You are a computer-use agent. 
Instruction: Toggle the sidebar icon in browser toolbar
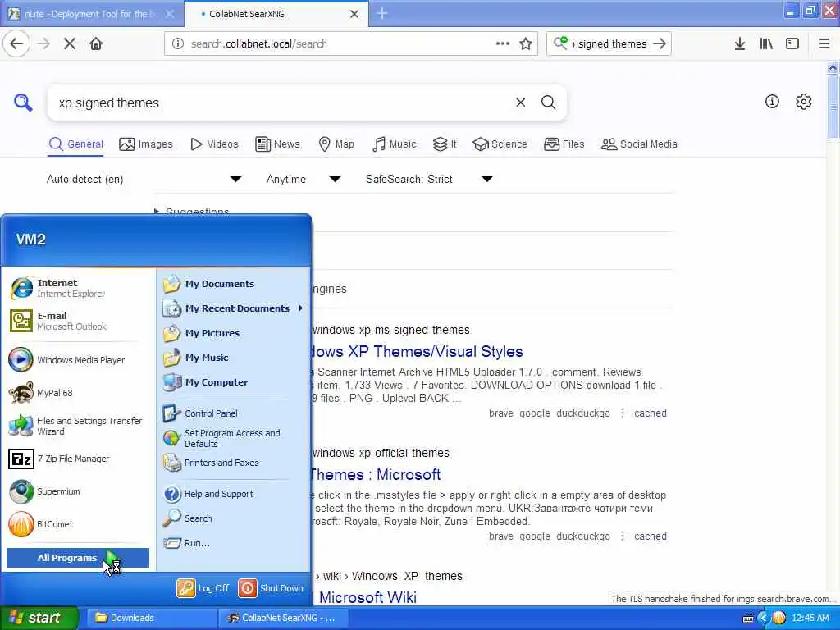792,44
